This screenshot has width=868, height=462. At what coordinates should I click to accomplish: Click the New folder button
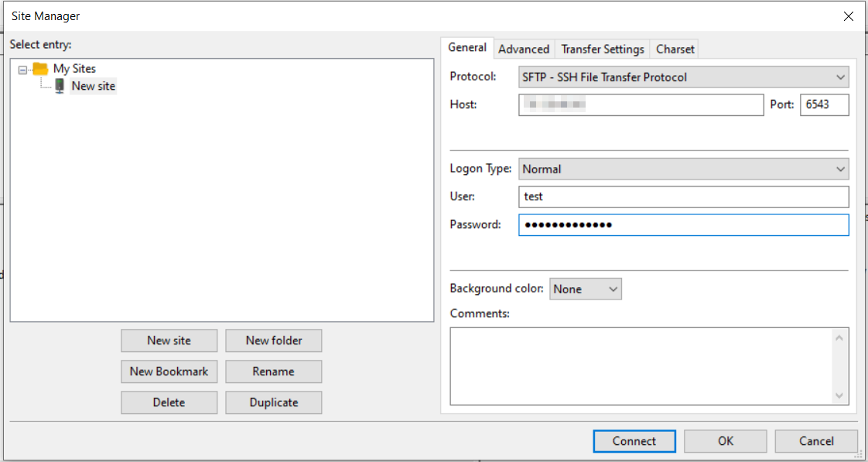pos(274,341)
